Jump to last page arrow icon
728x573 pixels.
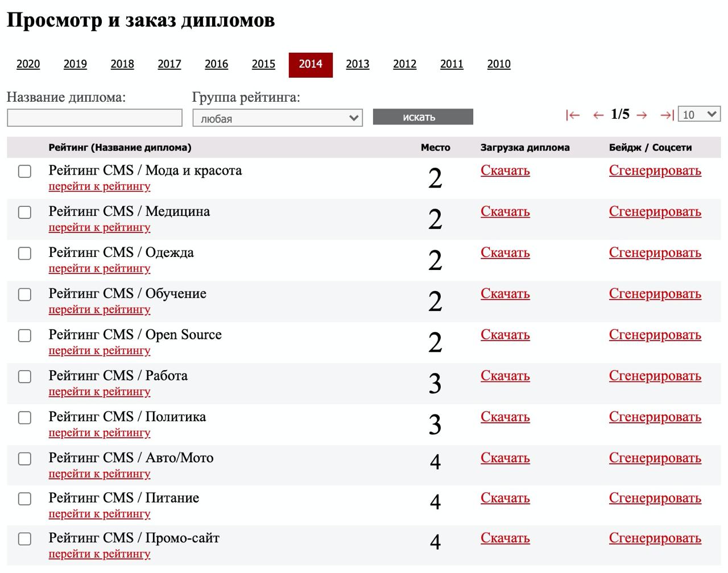click(667, 115)
